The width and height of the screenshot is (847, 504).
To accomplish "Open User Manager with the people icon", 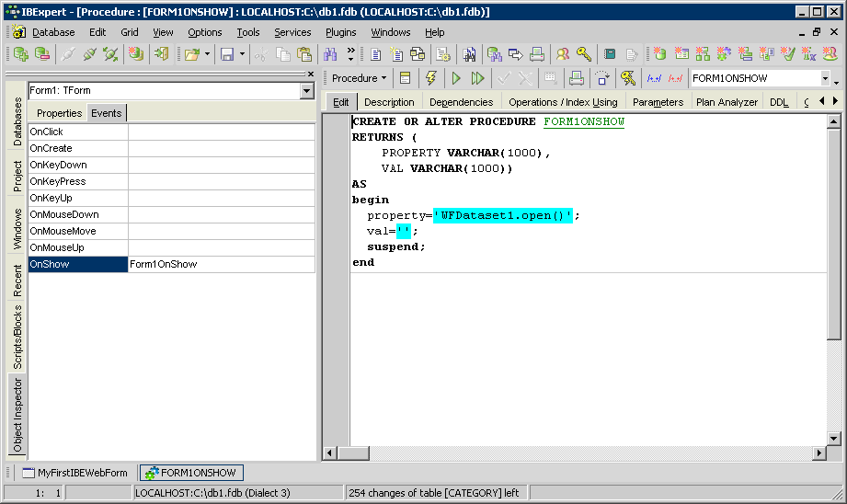I will (x=562, y=54).
